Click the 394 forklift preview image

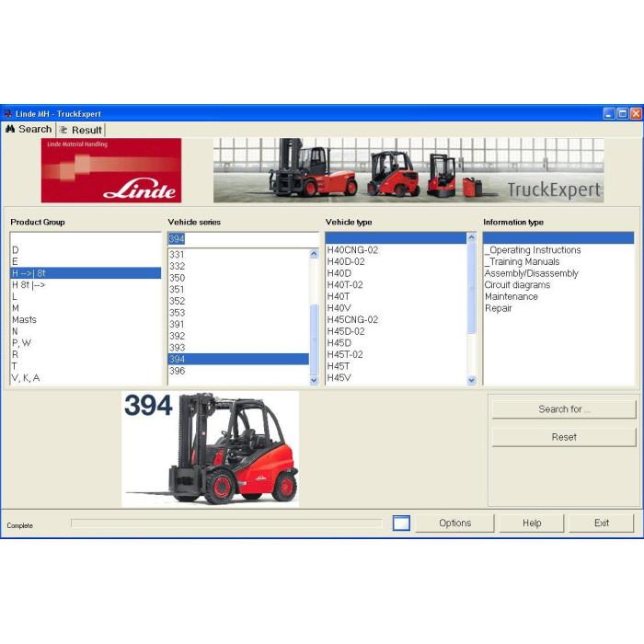[211, 449]
